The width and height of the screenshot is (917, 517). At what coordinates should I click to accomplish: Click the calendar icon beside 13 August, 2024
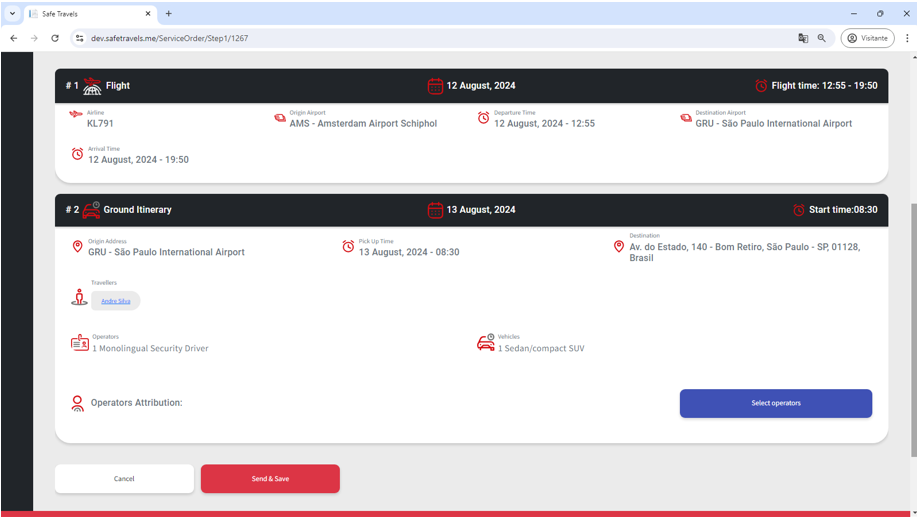click(x=435, y=210)
